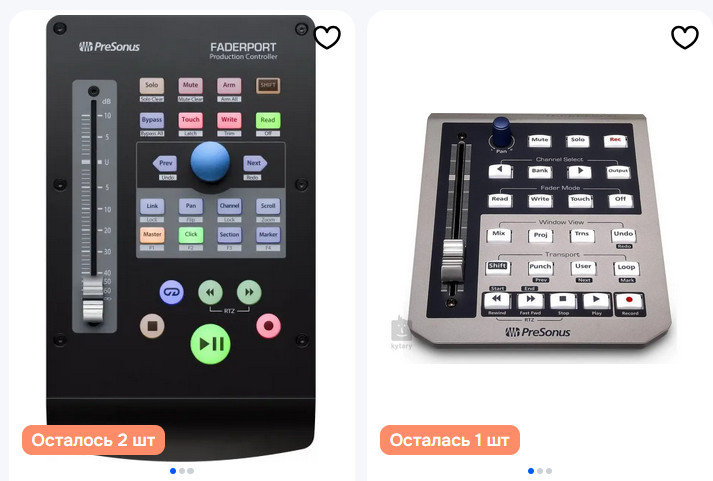Select second carousel dot under silver controller

(540, 471)
